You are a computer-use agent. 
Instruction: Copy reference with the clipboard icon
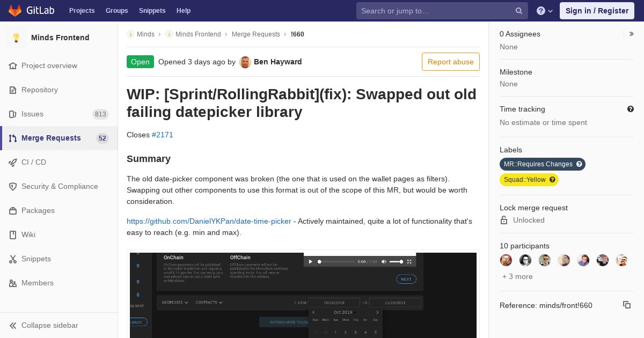(x=626, y=305)
